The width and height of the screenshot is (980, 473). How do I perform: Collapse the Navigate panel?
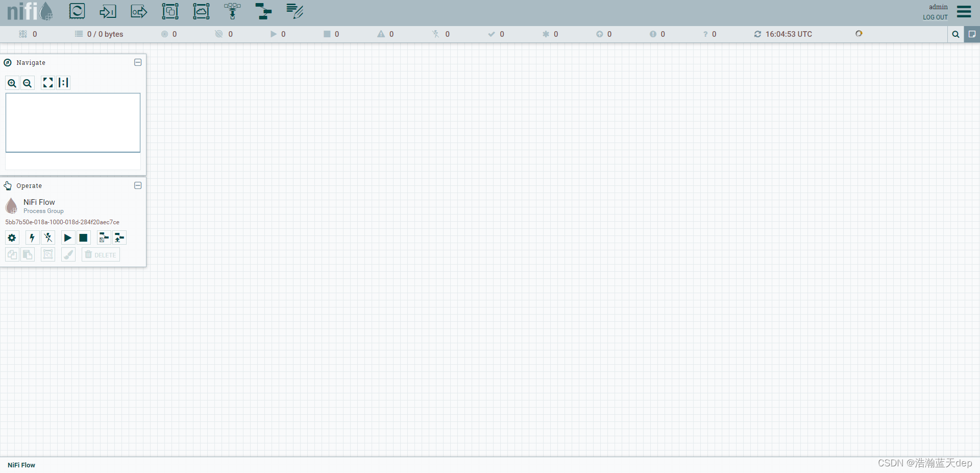(138, 62)
